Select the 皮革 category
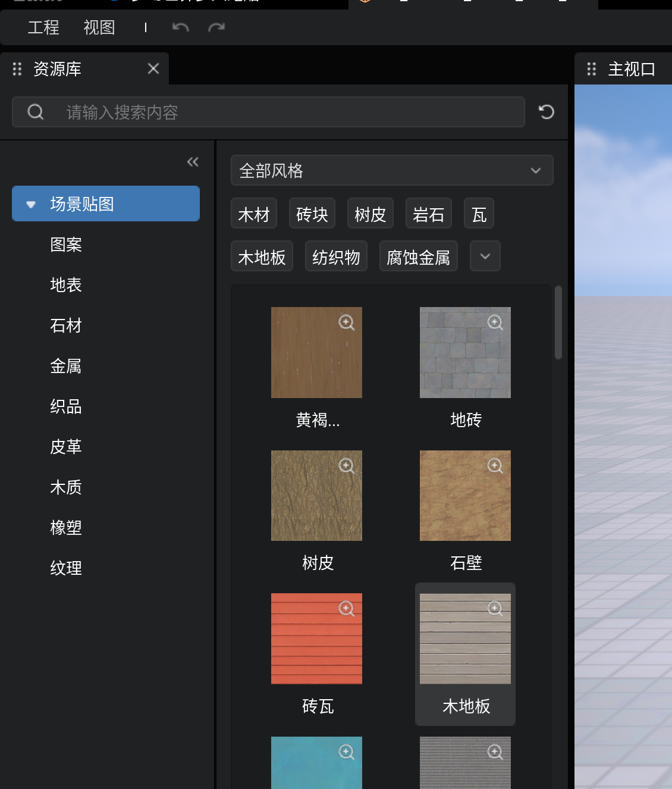Screen dimensions: 672x789 click(66, 447)
